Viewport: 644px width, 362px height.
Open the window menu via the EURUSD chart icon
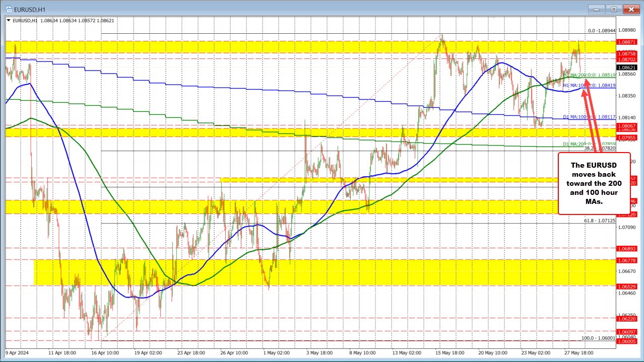tap(8, 9)
